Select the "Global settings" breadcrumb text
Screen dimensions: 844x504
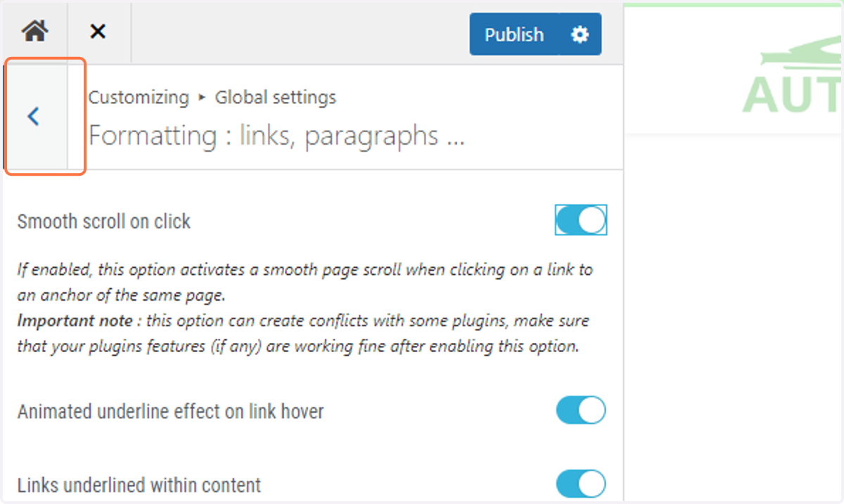pos(276,97)
